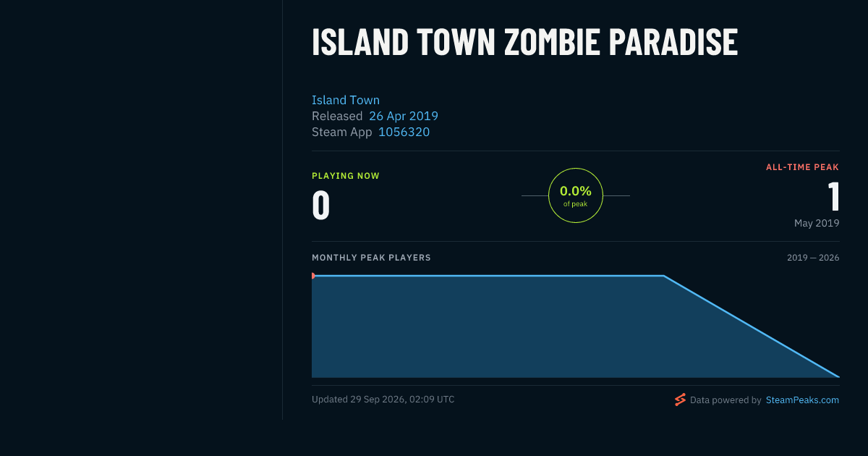Open Steam App 1056320 link
868x456 pixels.
click(404, 132)
